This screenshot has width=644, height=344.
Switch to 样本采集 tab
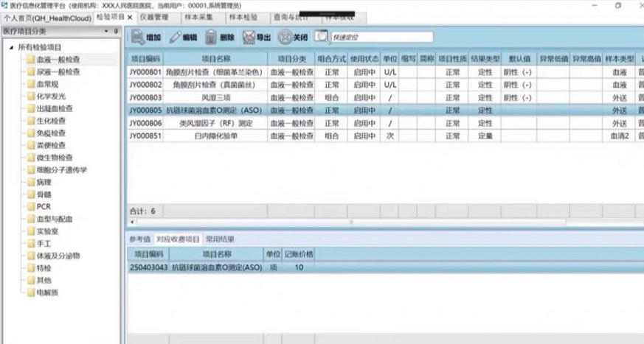click(198, 17)
